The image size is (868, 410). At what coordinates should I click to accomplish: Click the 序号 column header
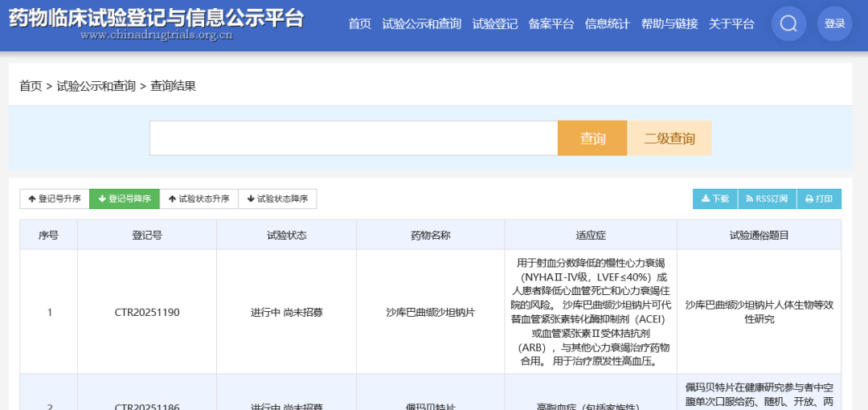coord(49,235)
